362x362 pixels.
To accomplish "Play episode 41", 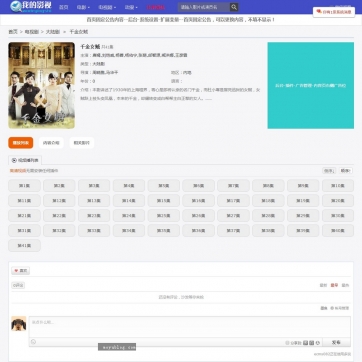I will point(24,246).
